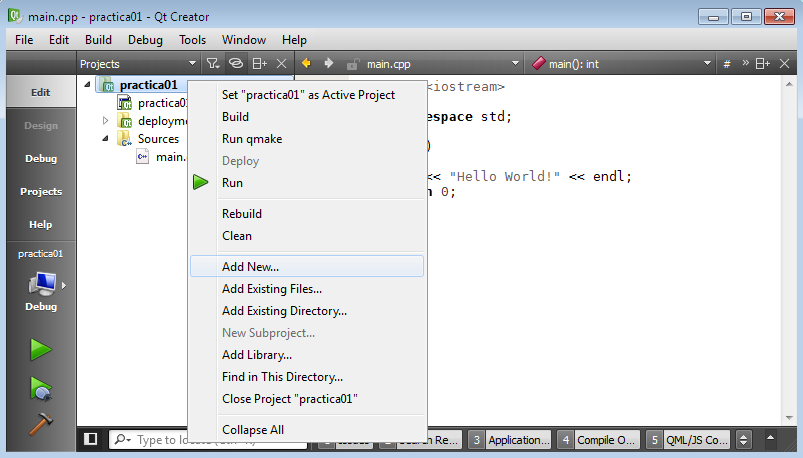Choose Run with green arrow in context menu

tap(307, 183)
